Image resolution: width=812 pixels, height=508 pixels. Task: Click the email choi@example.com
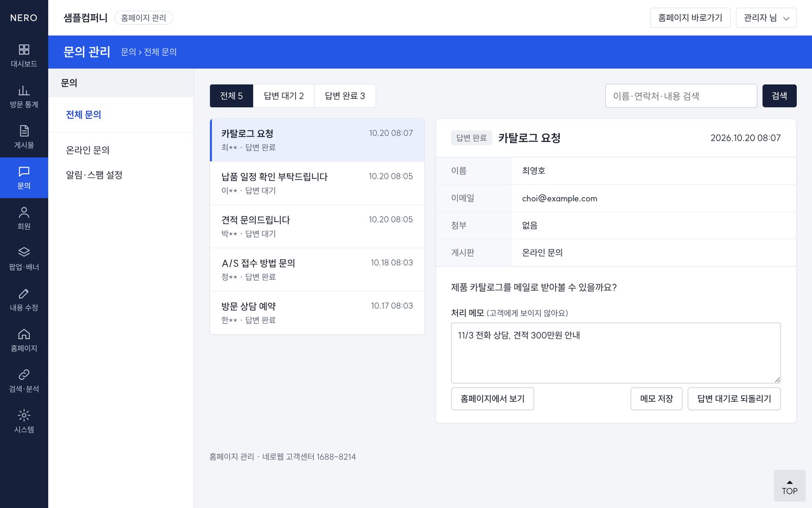coord(560,198)
